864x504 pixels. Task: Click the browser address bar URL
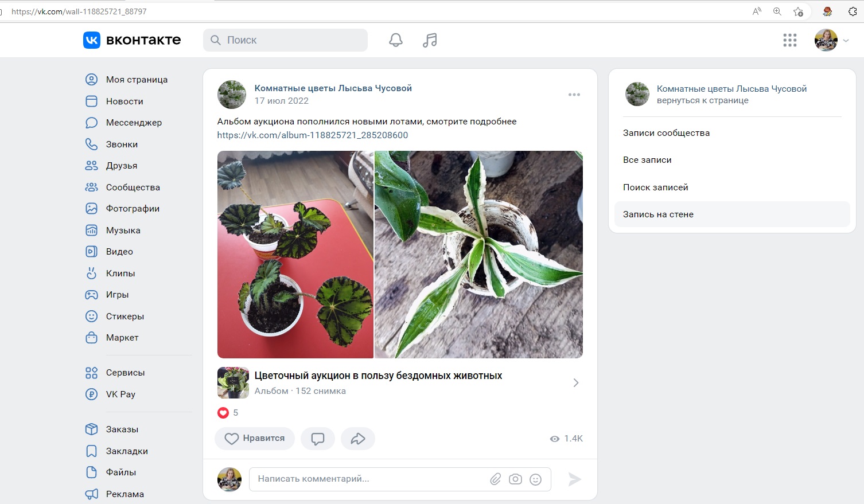pyautogui.click(x=79, y=11)
